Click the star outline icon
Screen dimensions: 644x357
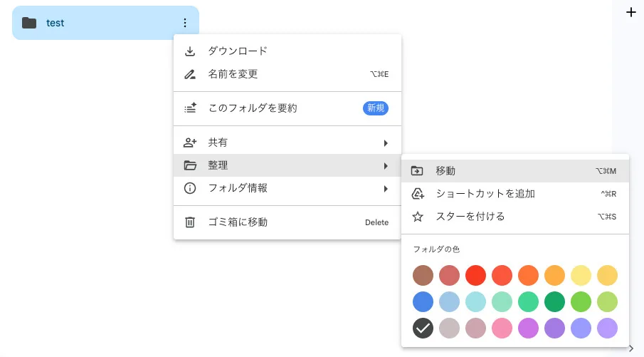tap(418, 217)
